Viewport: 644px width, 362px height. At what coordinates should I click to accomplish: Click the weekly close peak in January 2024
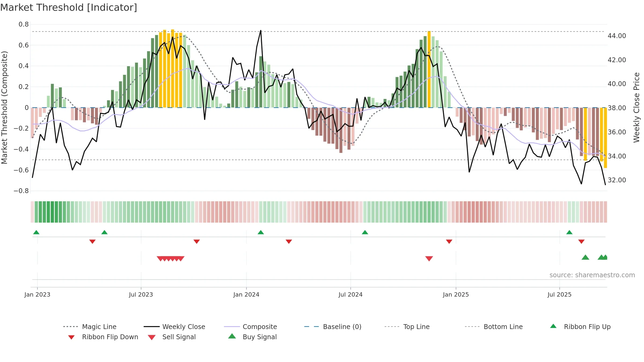click(x=261, y=31)
